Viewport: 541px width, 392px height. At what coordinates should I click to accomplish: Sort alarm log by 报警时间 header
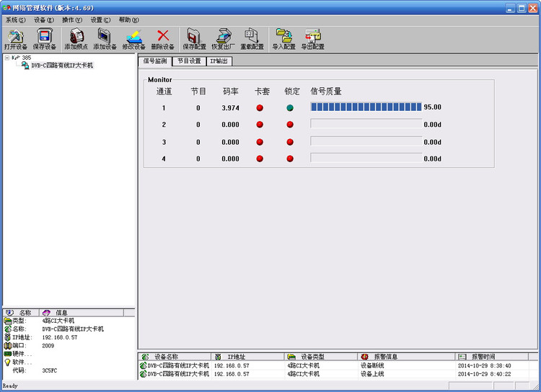coord(492,357)
